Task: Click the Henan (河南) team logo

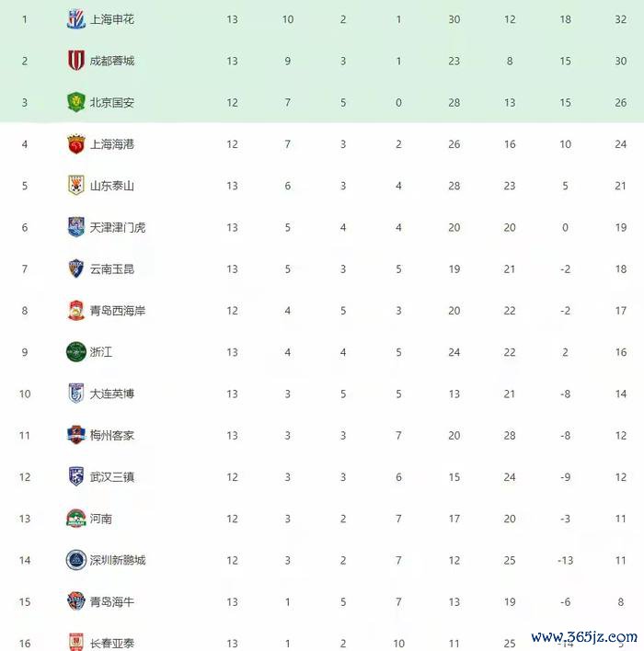Action: [76, 519]
